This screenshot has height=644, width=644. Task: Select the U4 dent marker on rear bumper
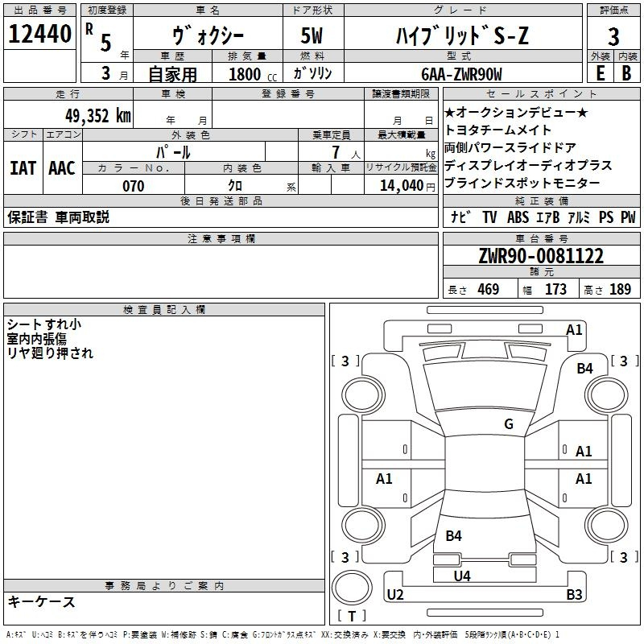coord(461,576)
